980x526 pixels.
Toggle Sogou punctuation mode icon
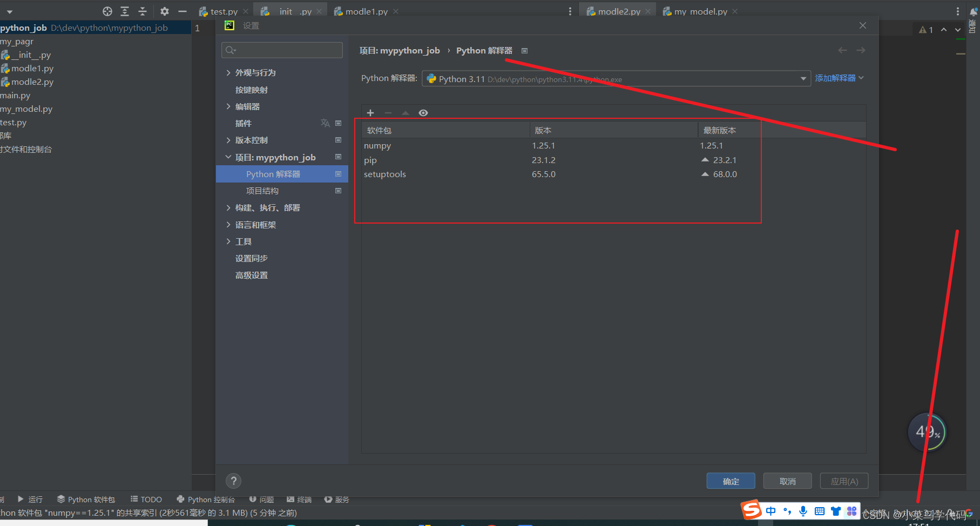787,511
